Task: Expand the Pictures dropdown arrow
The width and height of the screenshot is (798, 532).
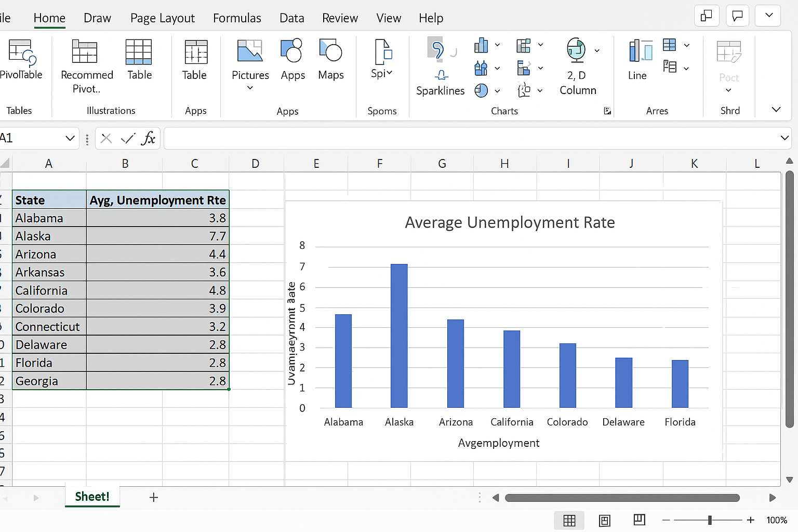Action: click(250, 88)
